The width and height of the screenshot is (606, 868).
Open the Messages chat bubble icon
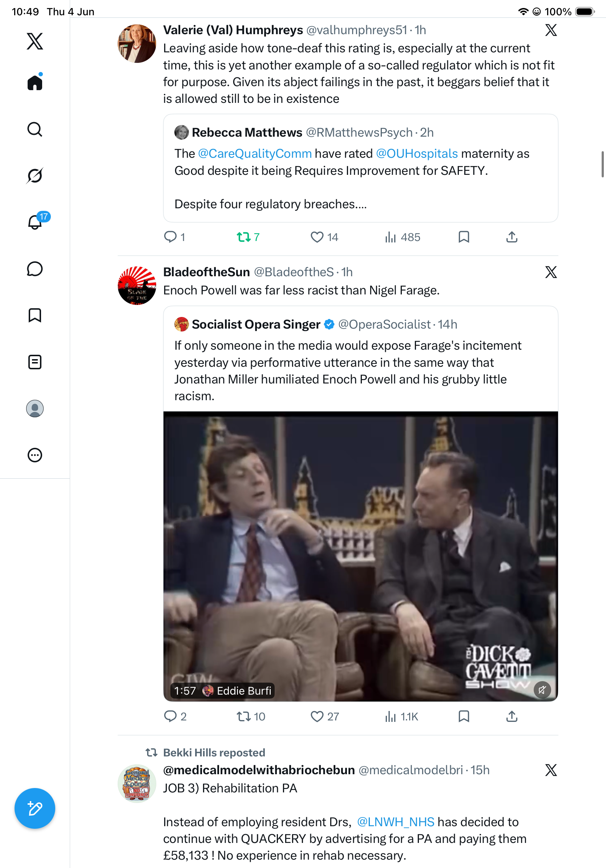pos(35,269)
